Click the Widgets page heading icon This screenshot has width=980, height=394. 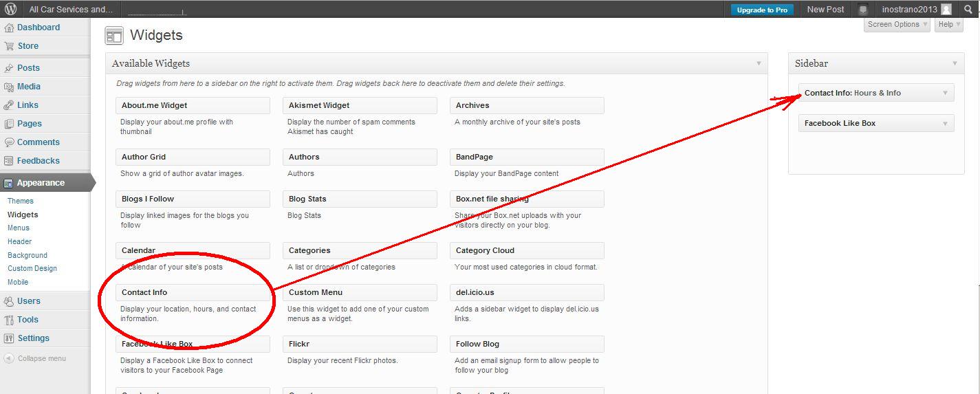click(x=114, y=35)
